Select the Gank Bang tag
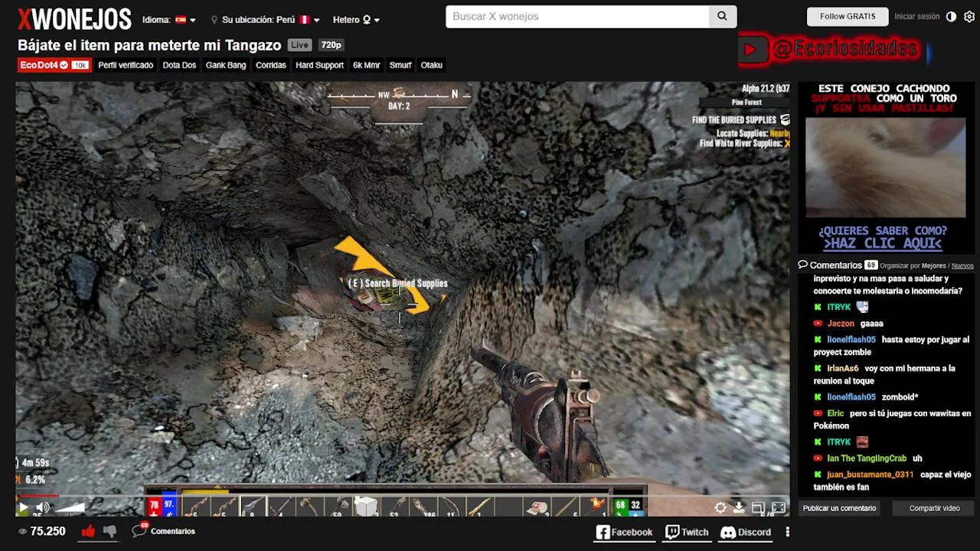The height and width of the screenshot is (551, 980). (x=226, y=65)
